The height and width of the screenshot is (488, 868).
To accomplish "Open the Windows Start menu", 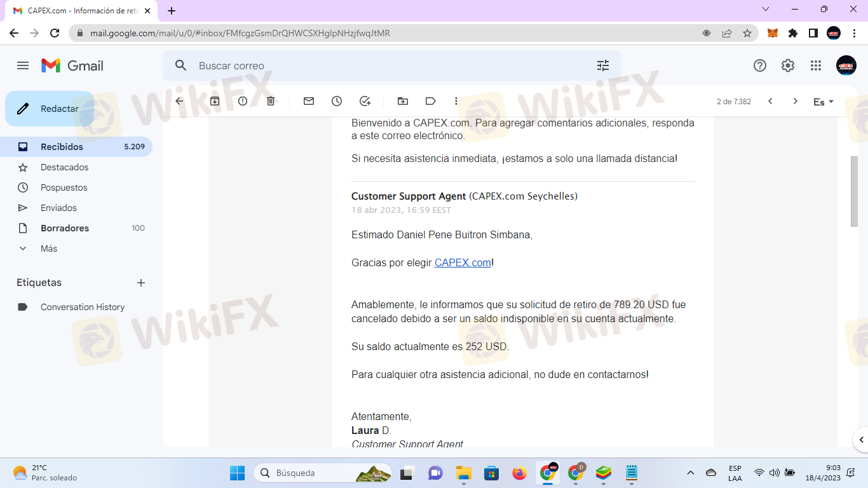I will pos(237,473).
